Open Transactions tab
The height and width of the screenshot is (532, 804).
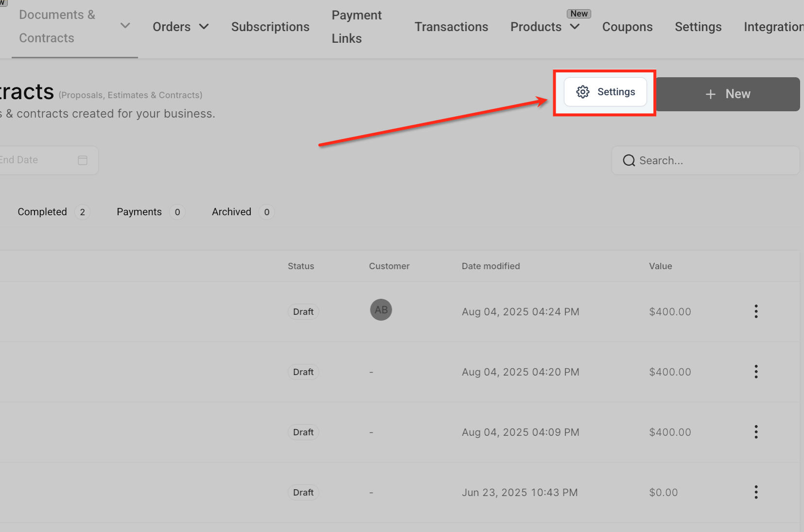[451, 27]
